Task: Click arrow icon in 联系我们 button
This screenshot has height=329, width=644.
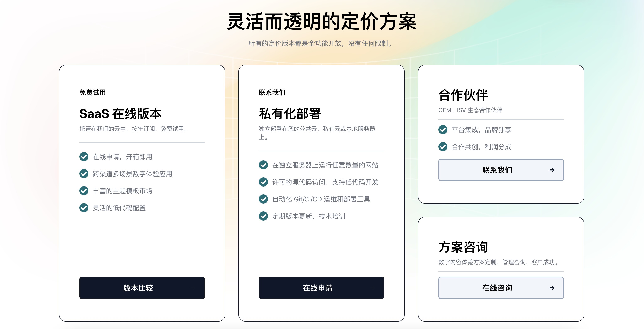Action: pyautogui.click(x=552, y=170)
